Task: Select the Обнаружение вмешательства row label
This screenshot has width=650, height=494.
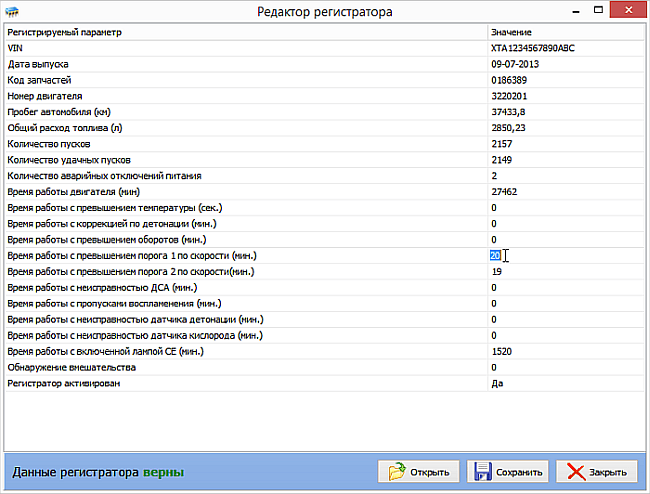Action: 71,367
